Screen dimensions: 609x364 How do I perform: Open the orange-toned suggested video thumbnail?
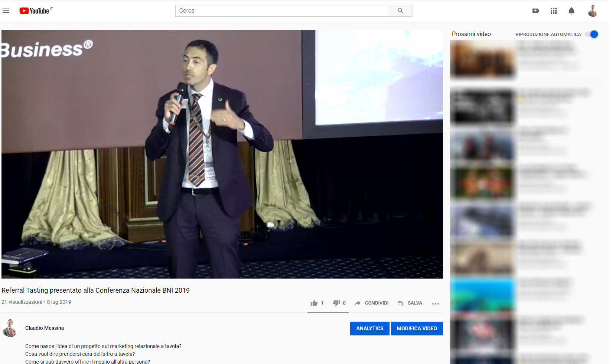(x=483, y=183)
